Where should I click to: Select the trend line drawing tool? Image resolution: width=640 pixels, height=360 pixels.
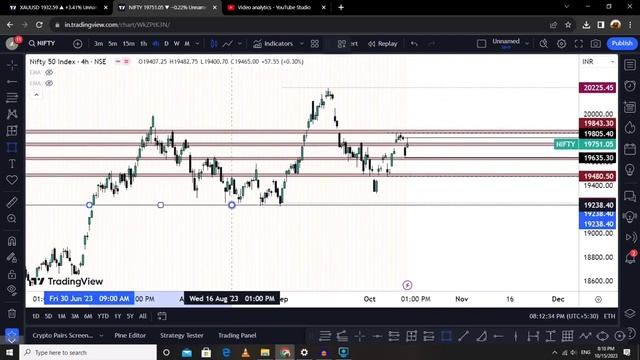pos(12,82)
